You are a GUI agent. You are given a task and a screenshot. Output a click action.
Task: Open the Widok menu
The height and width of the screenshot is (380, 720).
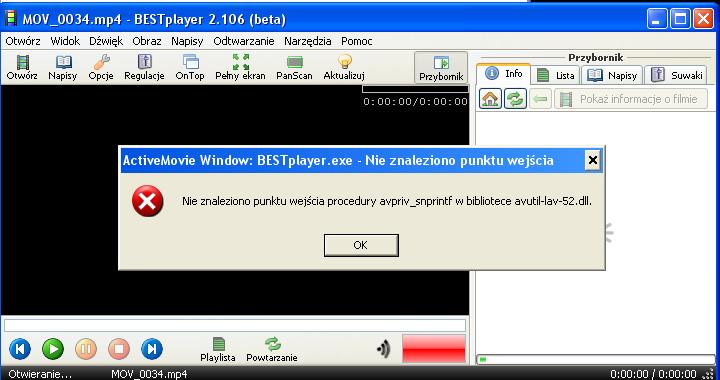click(65, 41)
